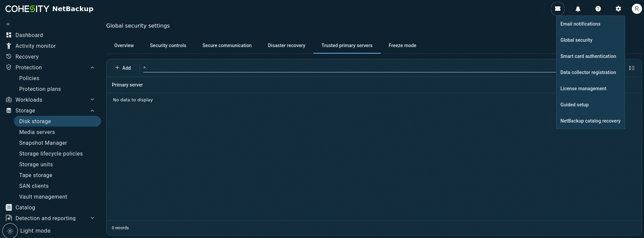Open the notifications bell
Image resolution: width=644 pixels, height=238 pixels.
tap(578, 9)
